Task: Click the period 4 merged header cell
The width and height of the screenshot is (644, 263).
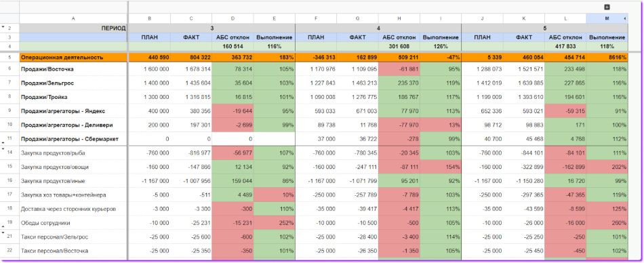Action: coord(378,28)
